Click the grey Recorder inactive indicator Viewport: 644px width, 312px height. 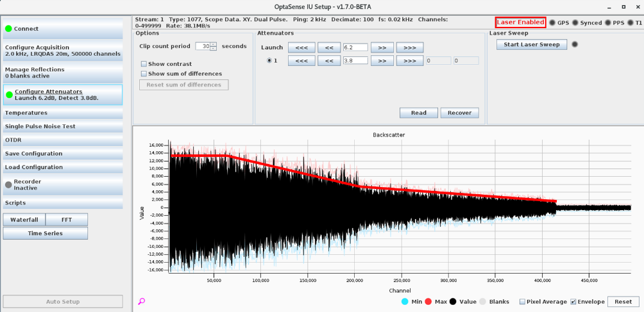click(x=9, y=185)
